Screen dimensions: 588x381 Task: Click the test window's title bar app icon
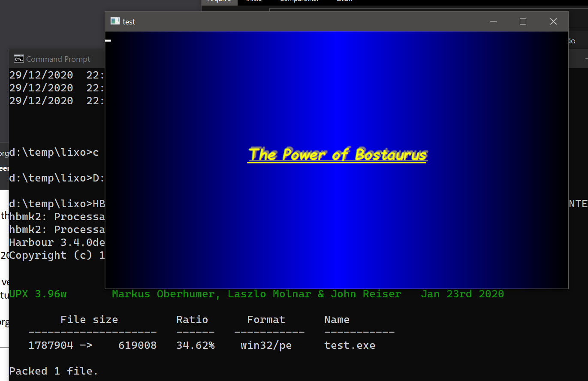(115, 21)
